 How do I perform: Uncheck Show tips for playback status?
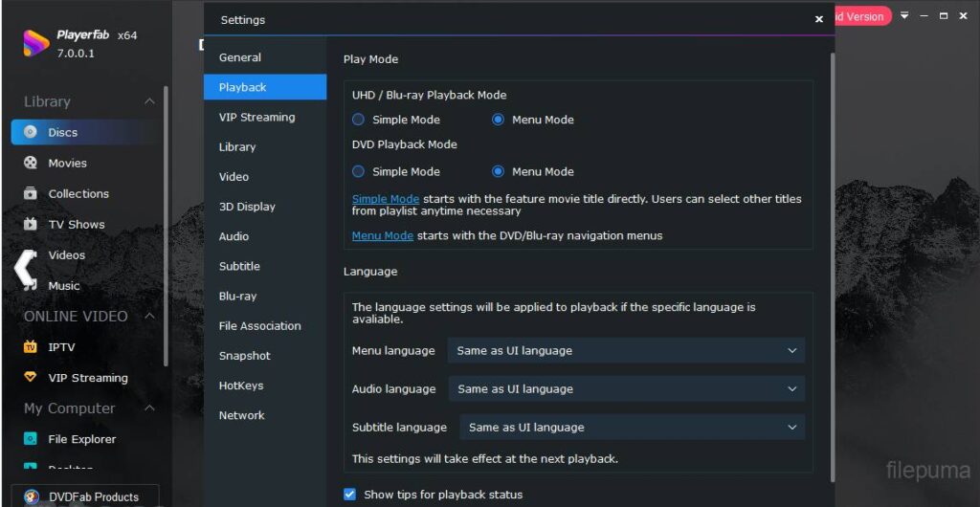click(350, 495)
